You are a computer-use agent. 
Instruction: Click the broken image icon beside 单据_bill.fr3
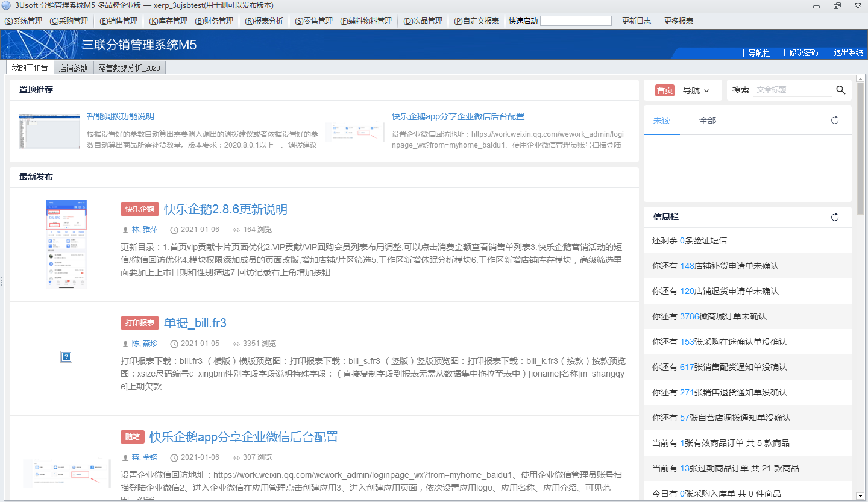coord(66,357)
